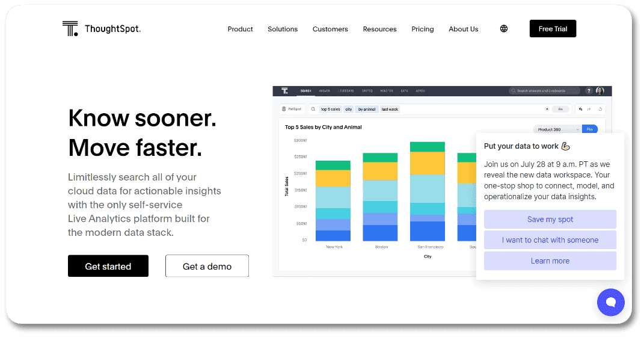Screen dimensions: 644x337
Task: Click the 'Boston' axis label
Action: click(x=381, y=247)
